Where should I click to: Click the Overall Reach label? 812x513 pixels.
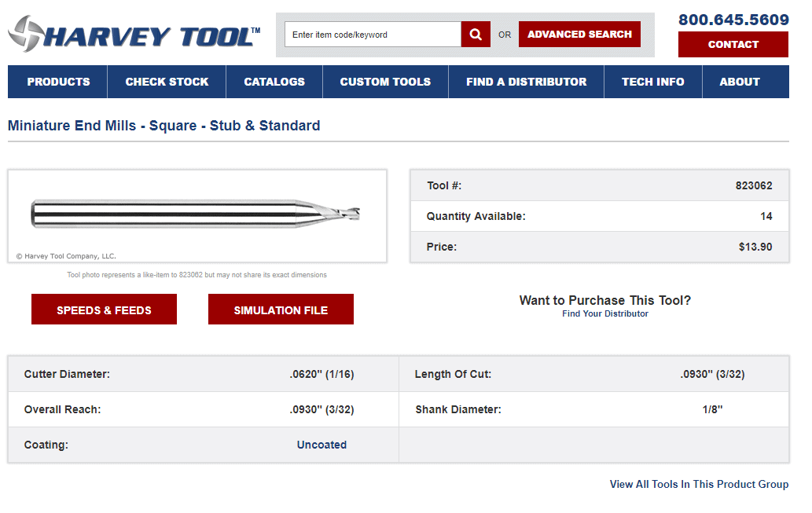click(62, 409)
